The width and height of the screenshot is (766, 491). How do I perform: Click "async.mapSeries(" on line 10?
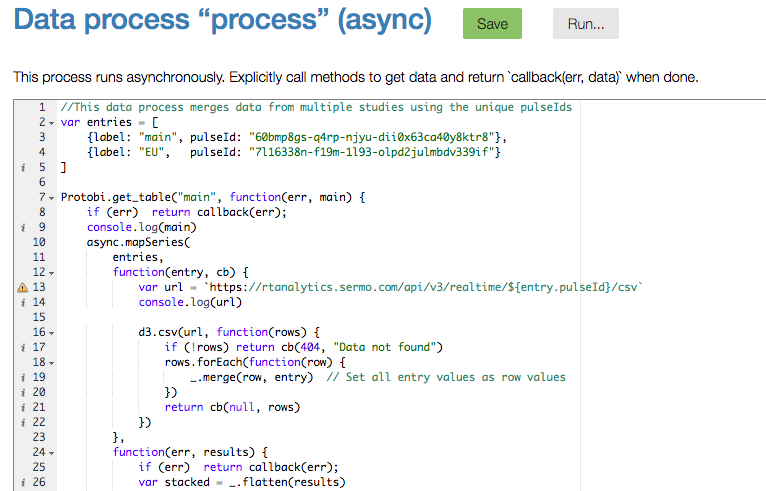(138, 242)
